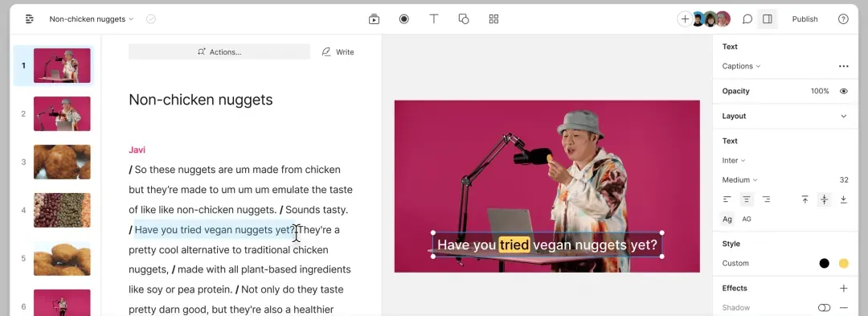
Task: Click the highlighted sentence 'Have you tried vegan nuggets yet?'
Action: coord(215,230)
